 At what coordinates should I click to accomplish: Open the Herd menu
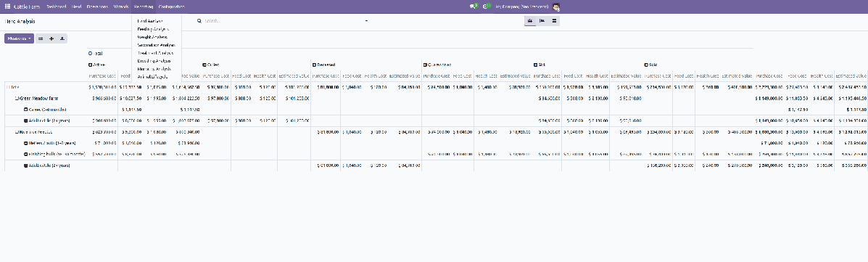[x=76, y=7]
